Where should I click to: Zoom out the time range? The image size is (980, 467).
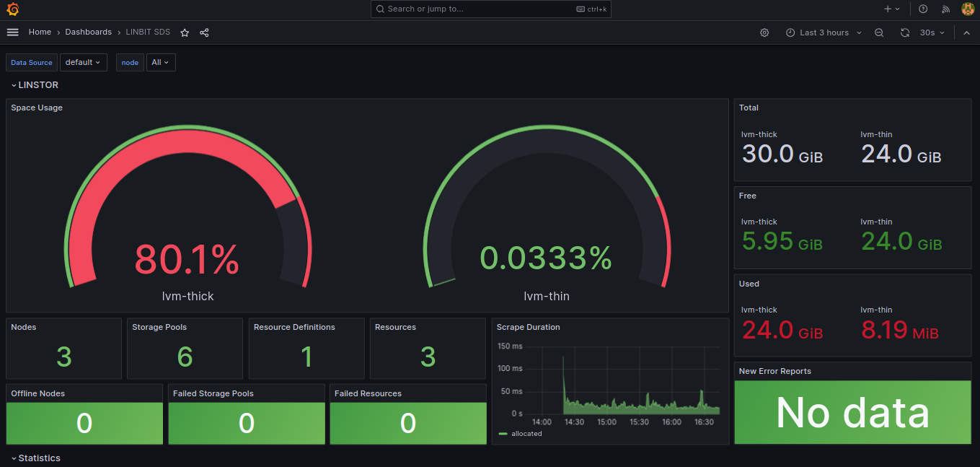pyautogui.click(x=879, y=32)
